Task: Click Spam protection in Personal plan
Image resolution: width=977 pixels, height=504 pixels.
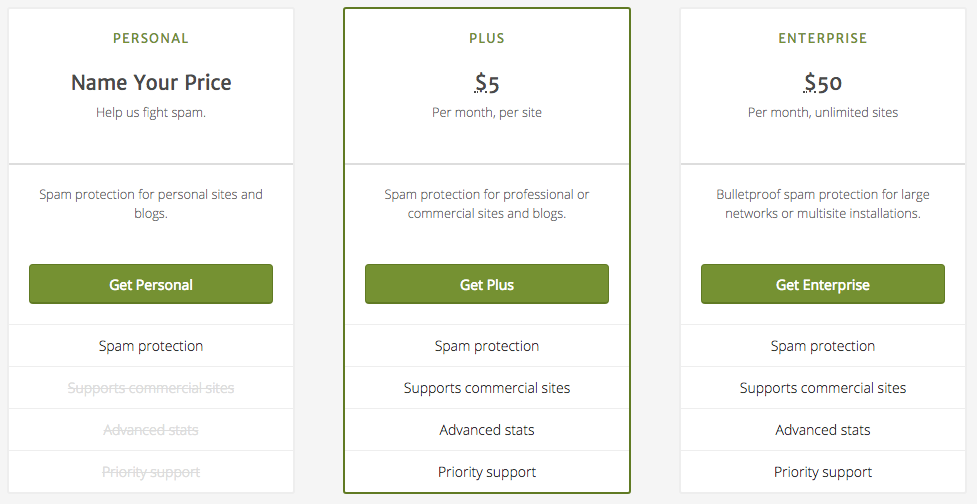Action: coord(151,346)
